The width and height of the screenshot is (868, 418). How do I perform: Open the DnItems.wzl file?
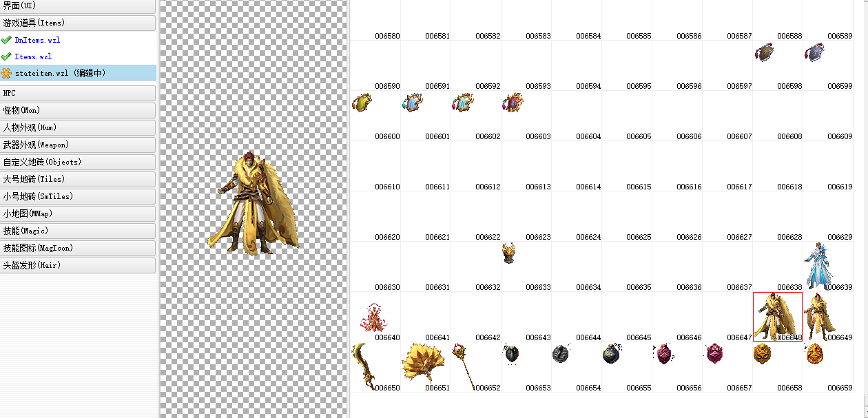point(37,40)
